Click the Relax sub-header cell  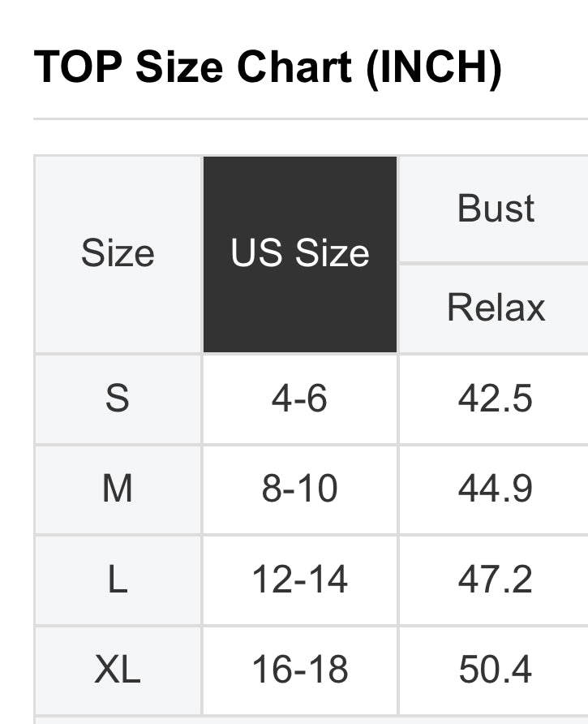(496, 308)
